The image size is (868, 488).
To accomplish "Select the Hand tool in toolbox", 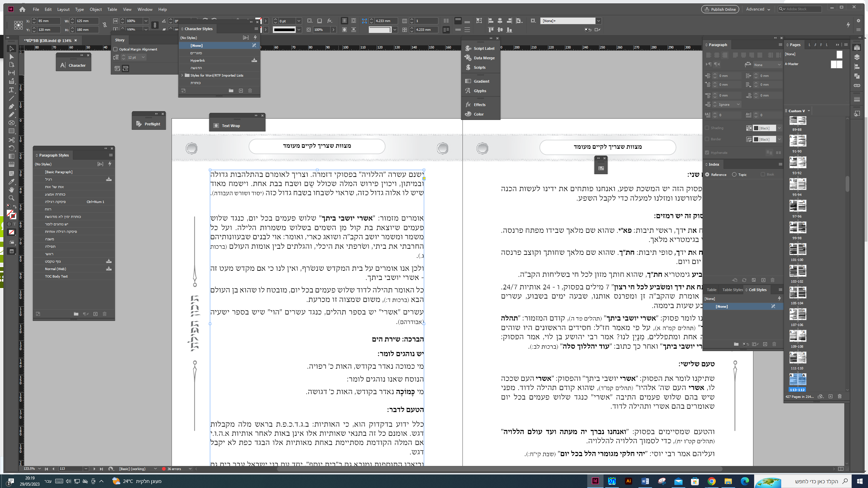I will point(11,190).
